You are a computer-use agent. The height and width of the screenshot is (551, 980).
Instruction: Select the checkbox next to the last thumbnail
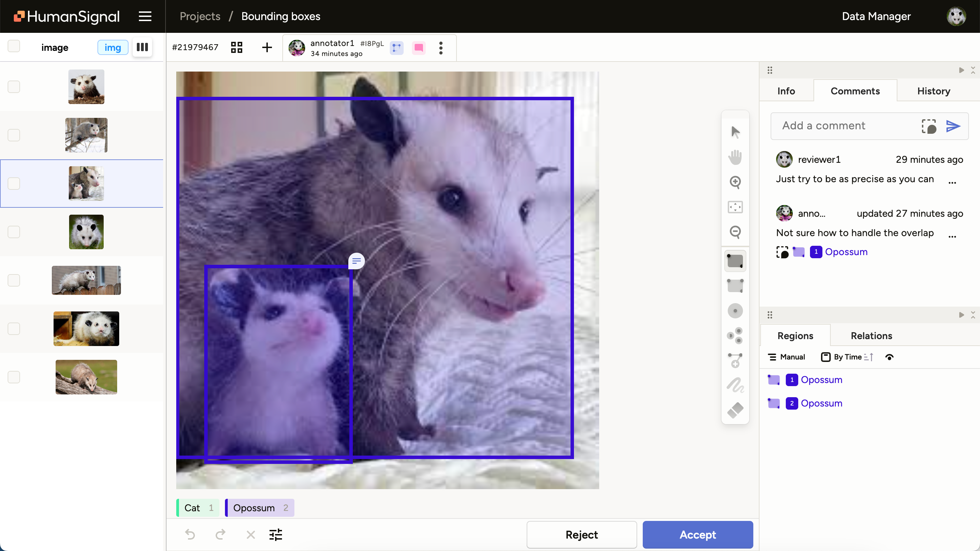coord(14,377)
